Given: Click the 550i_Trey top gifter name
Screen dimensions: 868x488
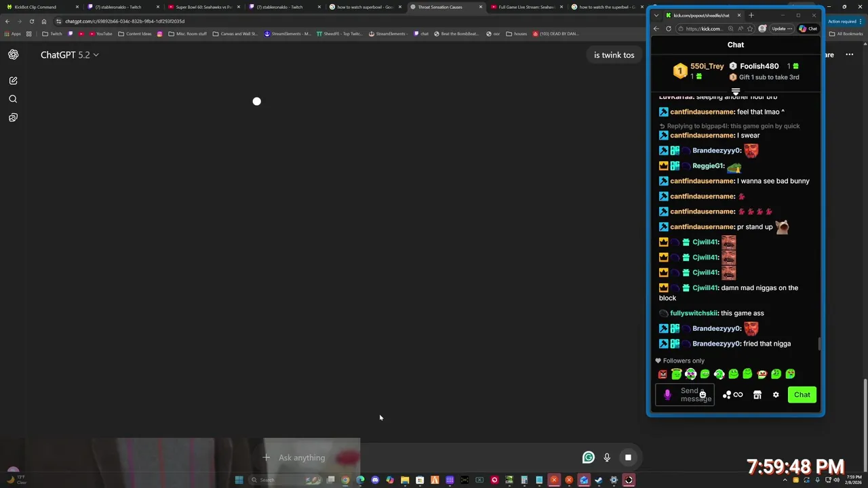Looking at the screenshot, I should point(707,66).
